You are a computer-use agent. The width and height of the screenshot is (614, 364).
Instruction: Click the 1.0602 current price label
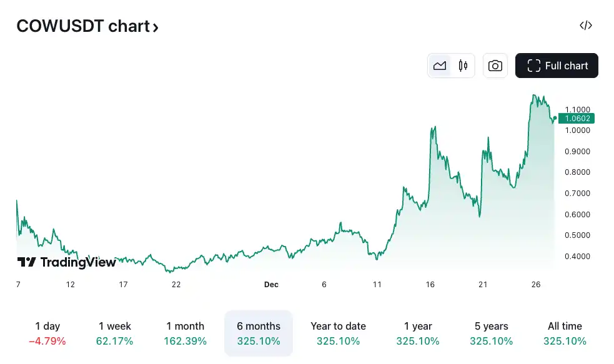pyautogui.click(x=577, y=119)
